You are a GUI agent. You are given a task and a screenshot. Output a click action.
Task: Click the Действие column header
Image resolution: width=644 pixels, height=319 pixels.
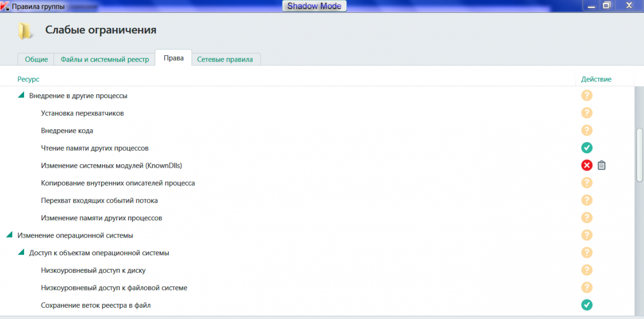click(596, 79)
